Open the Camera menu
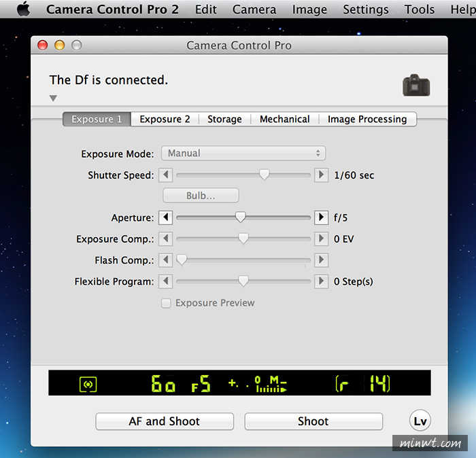Image resolution: width=476 pixels, height=458 pixels. [254, 10]
